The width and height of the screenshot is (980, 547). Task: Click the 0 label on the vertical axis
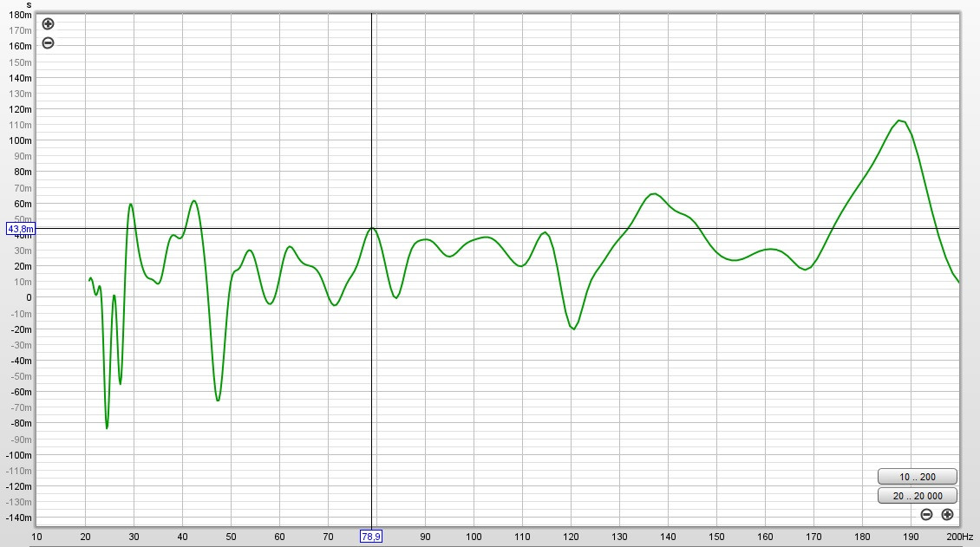[x=28, y=298]
